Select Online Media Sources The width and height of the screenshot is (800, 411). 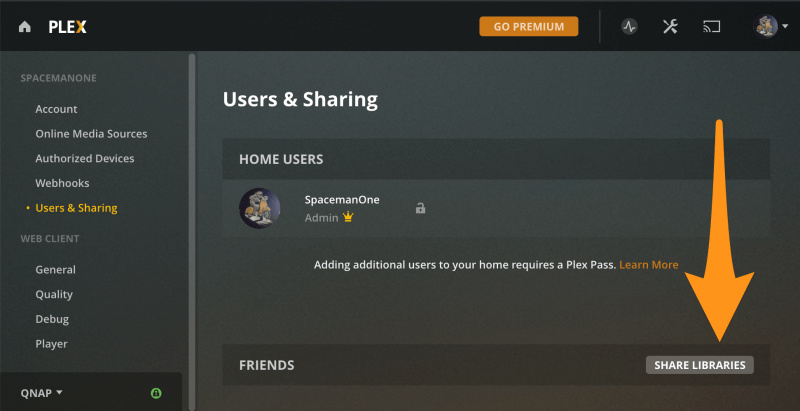(91, 134)
